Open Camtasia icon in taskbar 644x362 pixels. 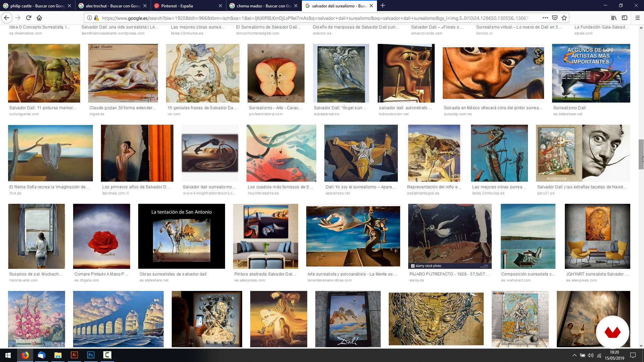click(x=107, y=355)
